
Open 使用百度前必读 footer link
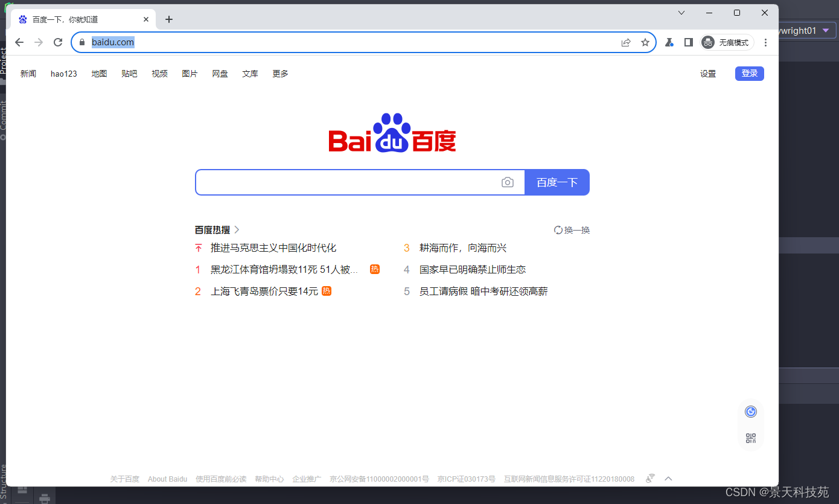coord(221,479)
